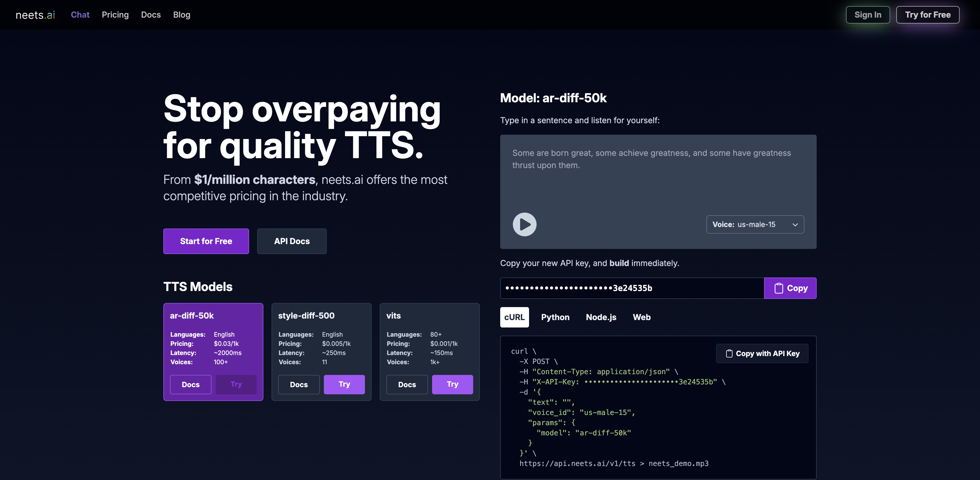Click the "voice_id": "us-male-15" code line

click(x=581, y=412)
